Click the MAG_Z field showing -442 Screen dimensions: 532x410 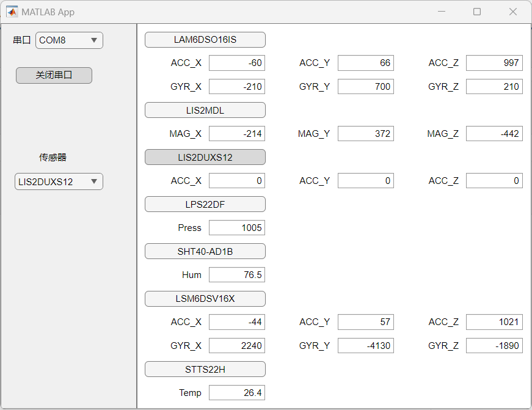coord(494,133)
